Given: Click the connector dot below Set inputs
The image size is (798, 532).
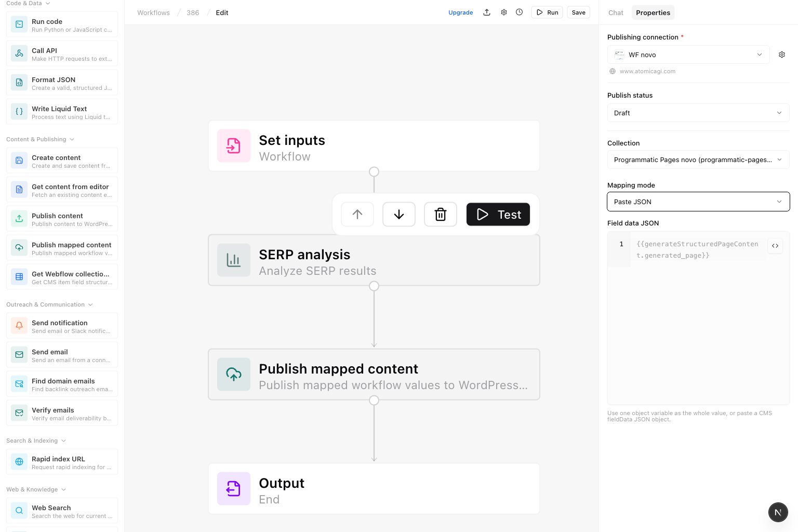Looking at the screenshot, I should (374, 171).
